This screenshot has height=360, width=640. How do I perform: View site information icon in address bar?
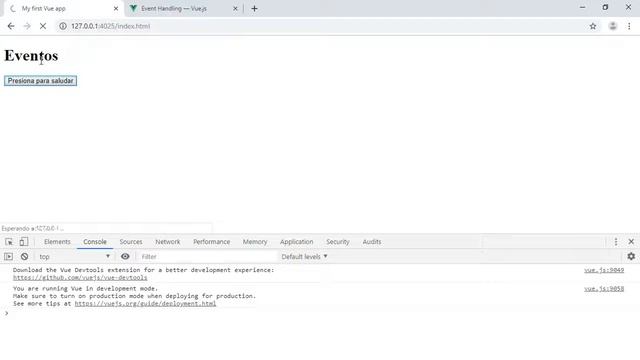point(62,26)
